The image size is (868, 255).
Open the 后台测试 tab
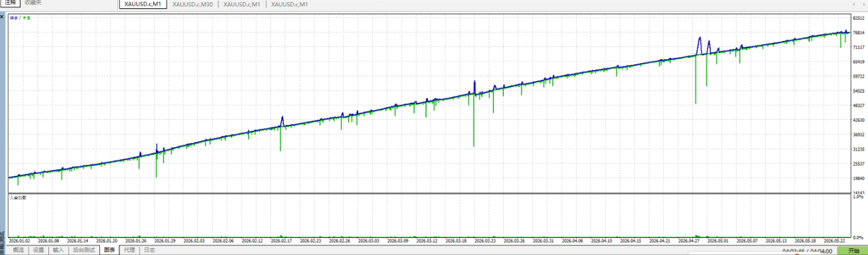[83, 250]
